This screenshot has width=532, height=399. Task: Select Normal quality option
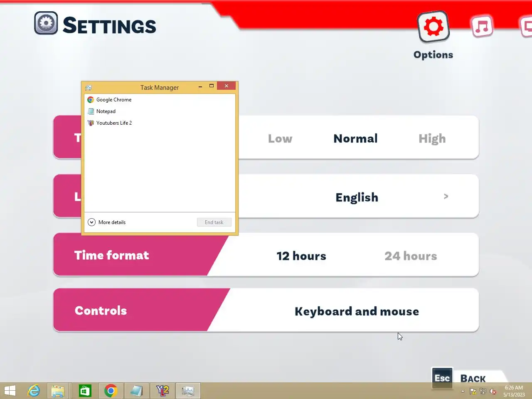point(355,138)
